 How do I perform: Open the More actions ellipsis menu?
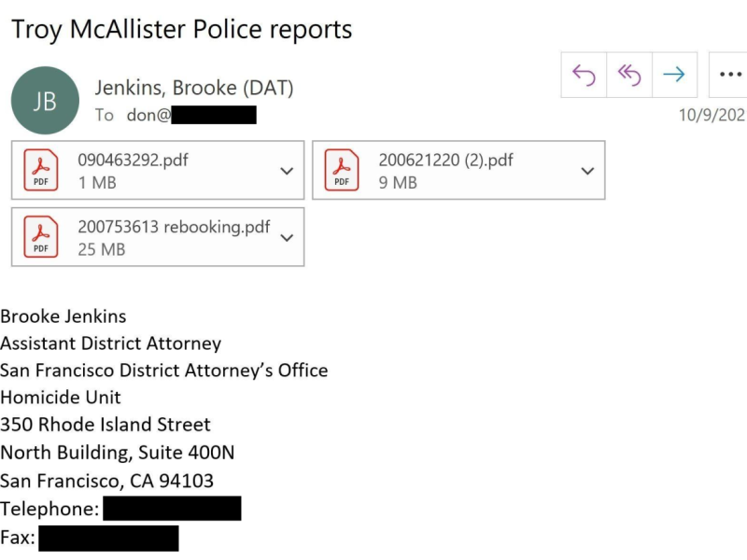click(729, 76)
